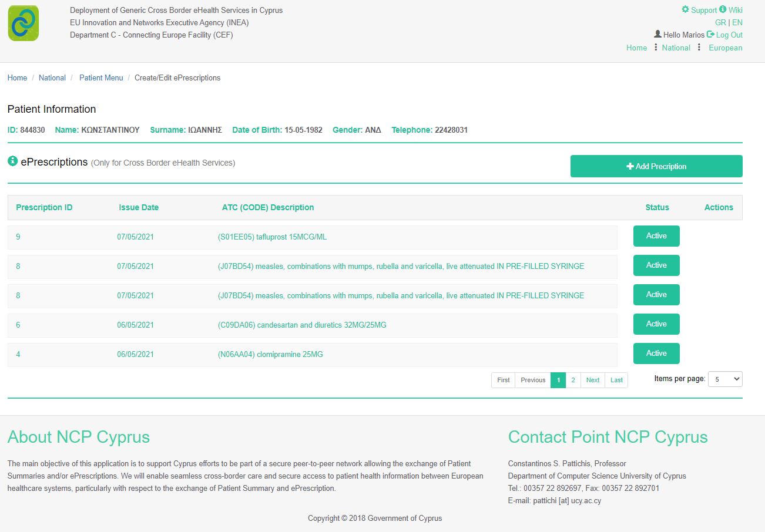The height and width of the screenshot is (532, 765).
Task: Switch language to GR
Action: (720, 22)
